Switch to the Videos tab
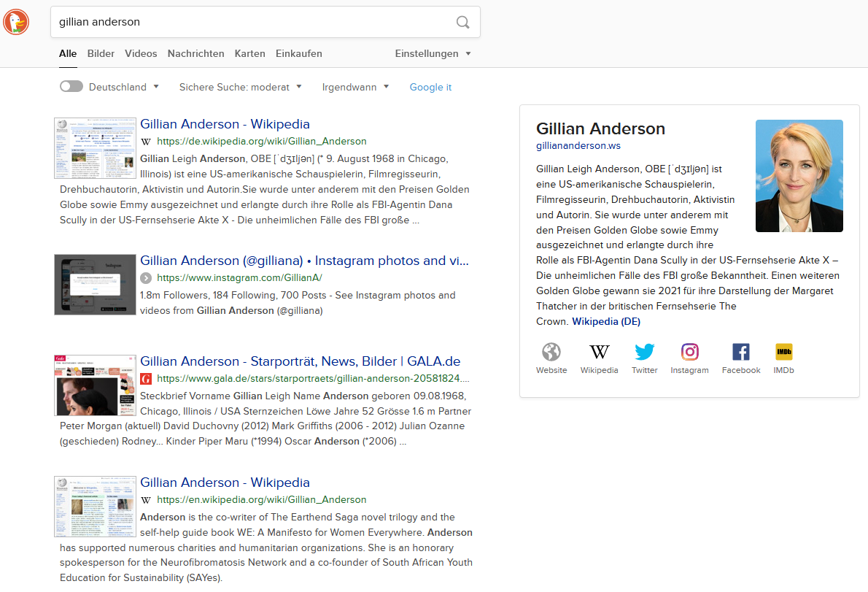 141,54
